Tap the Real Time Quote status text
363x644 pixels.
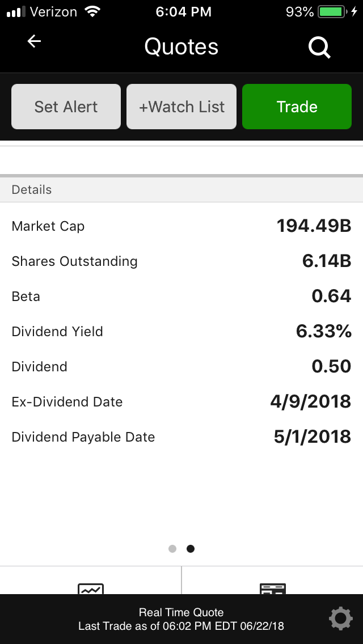(181, 612)
